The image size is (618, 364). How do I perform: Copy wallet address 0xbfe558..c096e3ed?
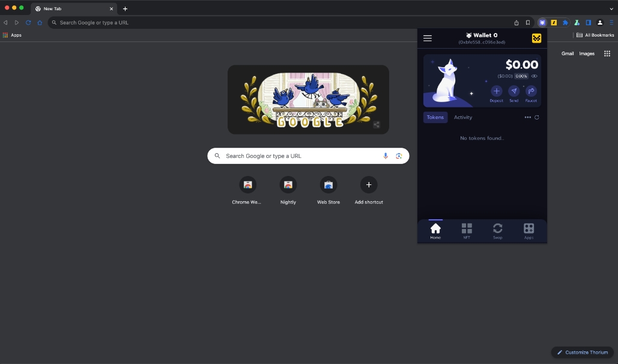coord(482,42)
